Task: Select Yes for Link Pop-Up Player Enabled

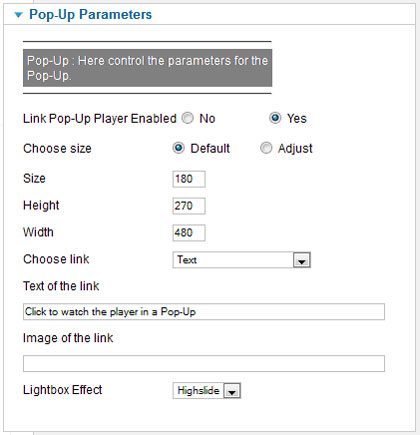Action: (275, 118)
